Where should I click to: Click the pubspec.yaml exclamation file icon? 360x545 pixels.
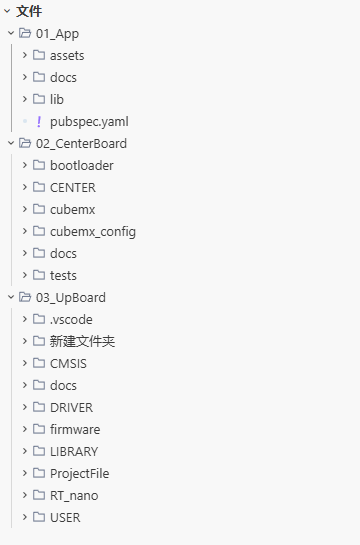tap(39, 121)
